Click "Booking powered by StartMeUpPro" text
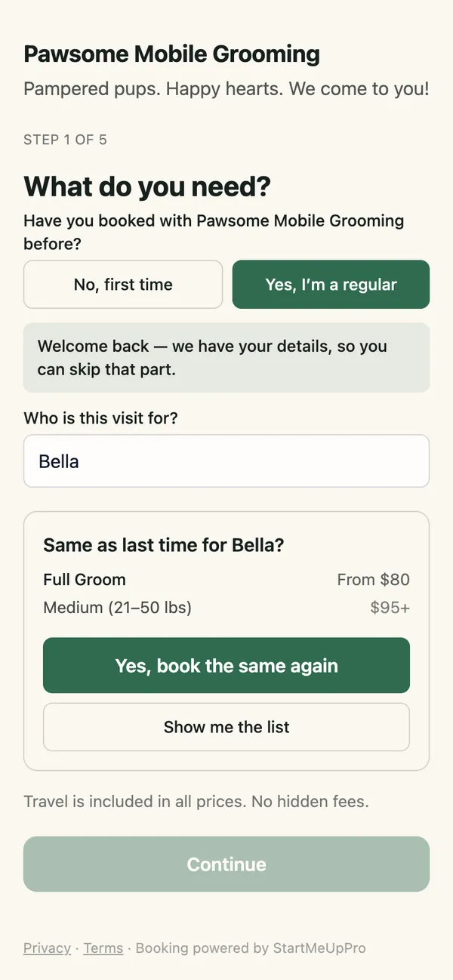This screenshot has height=980, width=453. point(251,948)
